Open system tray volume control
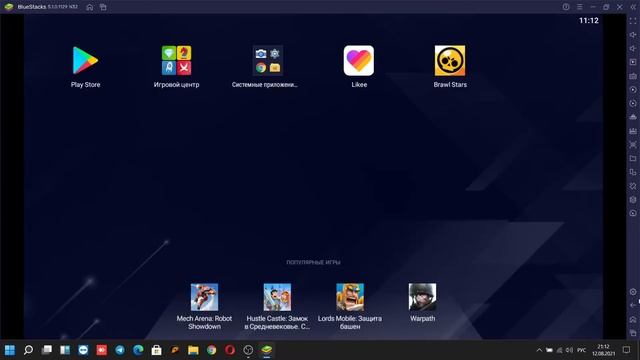640x360 pixels. tap(569, 350)
